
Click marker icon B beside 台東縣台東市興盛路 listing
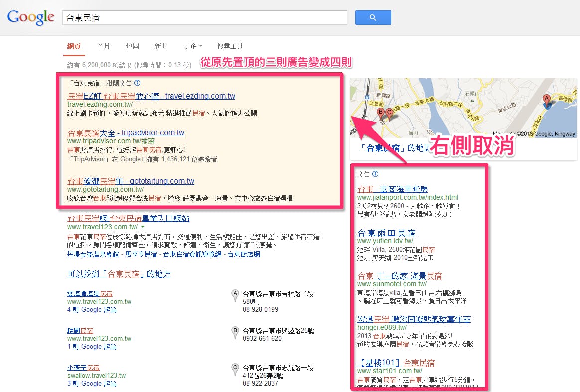pyautogui.click(x=235, y=331)
